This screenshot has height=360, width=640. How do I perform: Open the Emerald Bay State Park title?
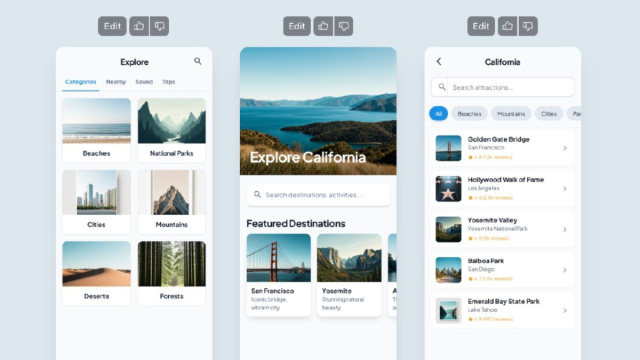pos(504,301)
